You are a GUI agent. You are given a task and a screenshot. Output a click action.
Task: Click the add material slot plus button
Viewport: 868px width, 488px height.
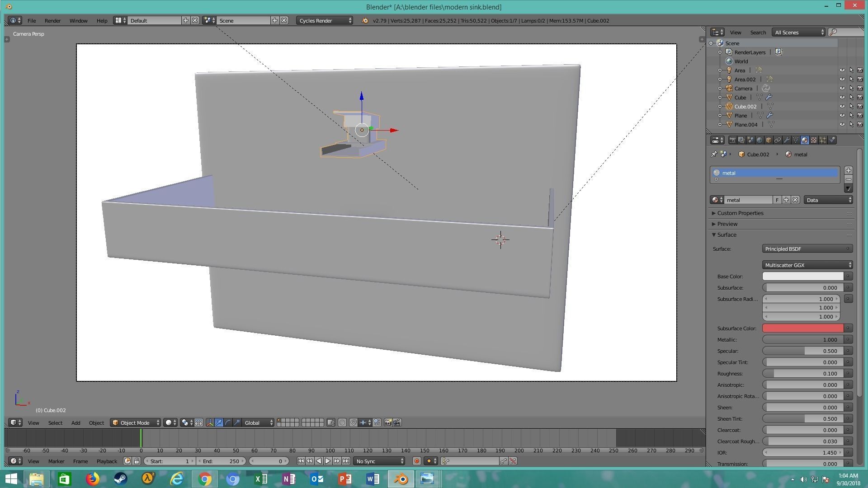[x=848, y=170]
